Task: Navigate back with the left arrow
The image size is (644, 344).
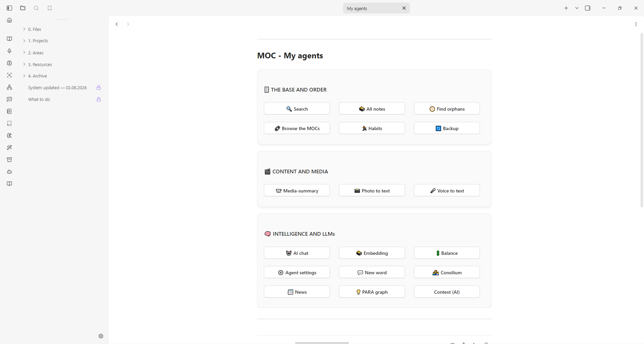Action: (x=117, y=24)
